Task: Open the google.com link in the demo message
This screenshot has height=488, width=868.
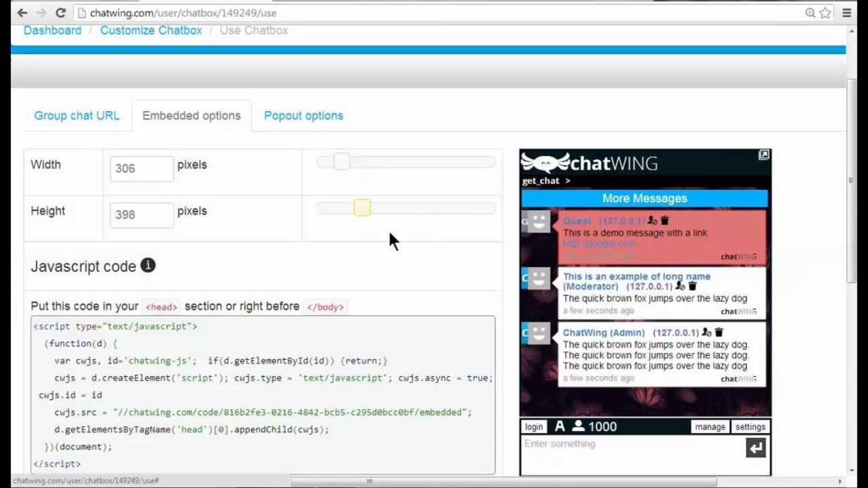Action: point(599,243)
